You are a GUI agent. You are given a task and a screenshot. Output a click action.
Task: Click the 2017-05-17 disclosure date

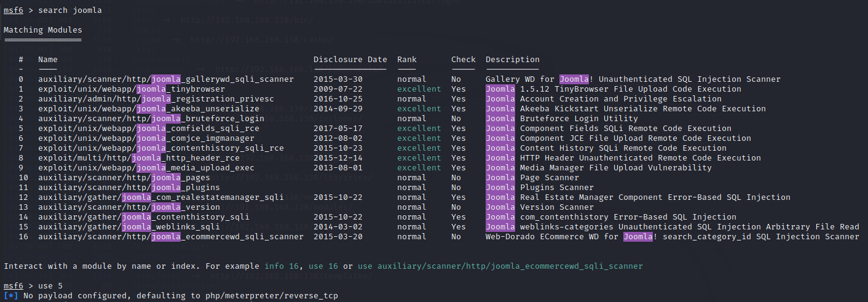pos(337,129)
